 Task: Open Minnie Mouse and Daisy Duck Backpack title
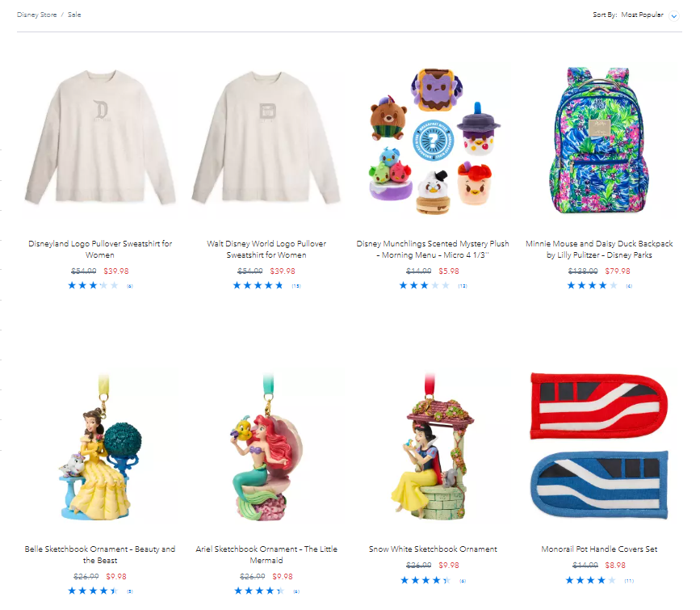click(599, 250)
